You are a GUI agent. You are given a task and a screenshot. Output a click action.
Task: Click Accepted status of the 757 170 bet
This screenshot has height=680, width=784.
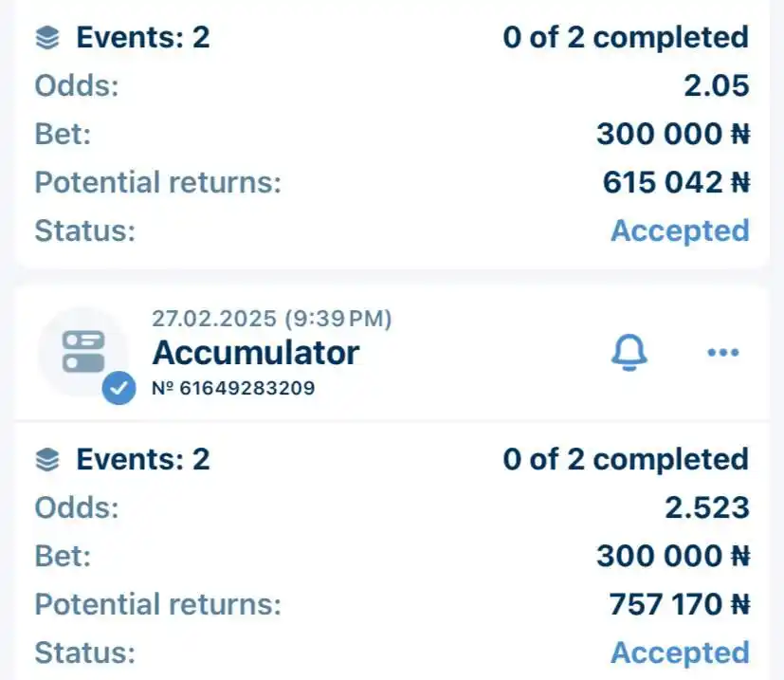tap(680, 652)
